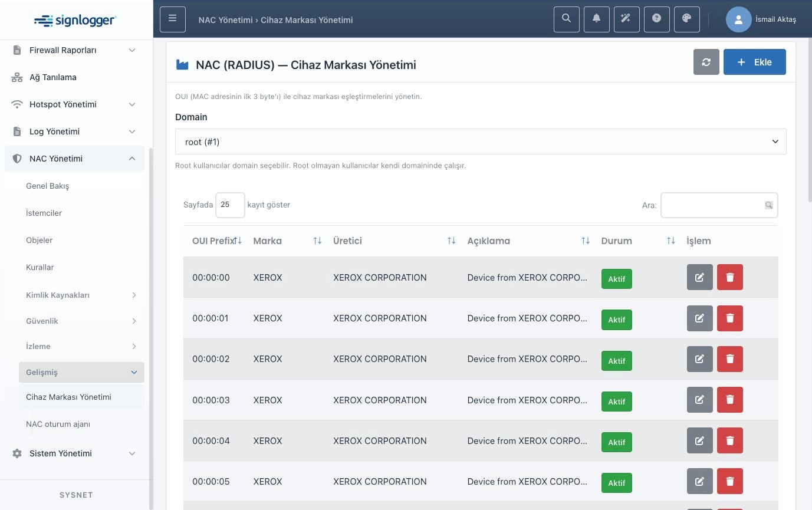Click XEROX CORPORATION in 00:00:02 row
This screenshot has width=812, height=510.
coord(380,359)
